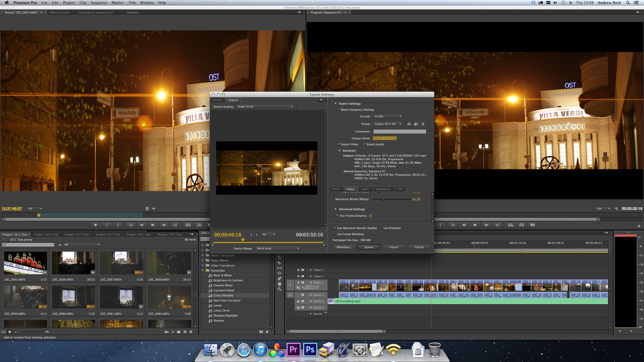Open the Effect Controls tab
Image resolution: width=644 pixels, height=362 pixels.
[60, 13]
